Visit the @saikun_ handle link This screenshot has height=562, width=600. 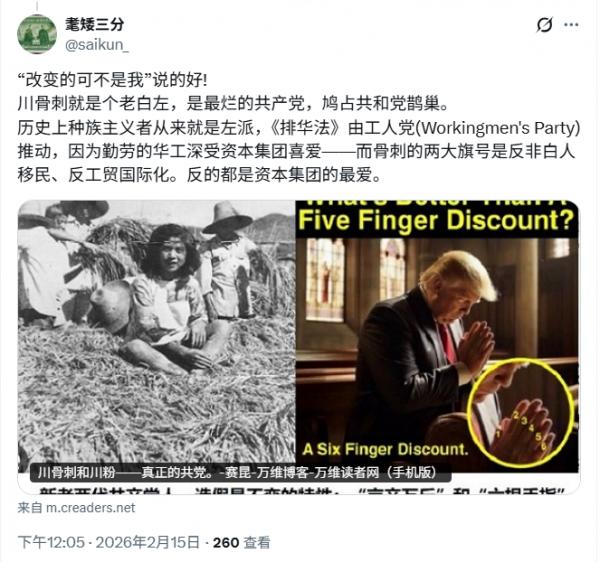click(x=97, y=45)
